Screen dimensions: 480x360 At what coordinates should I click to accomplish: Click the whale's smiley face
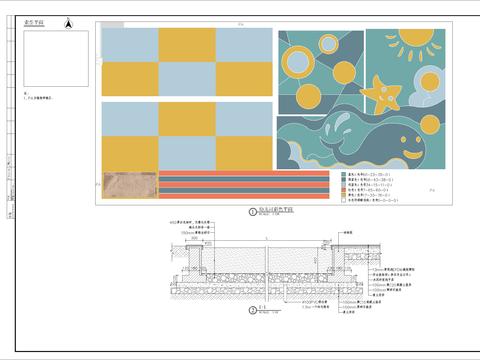pos(412,147)
